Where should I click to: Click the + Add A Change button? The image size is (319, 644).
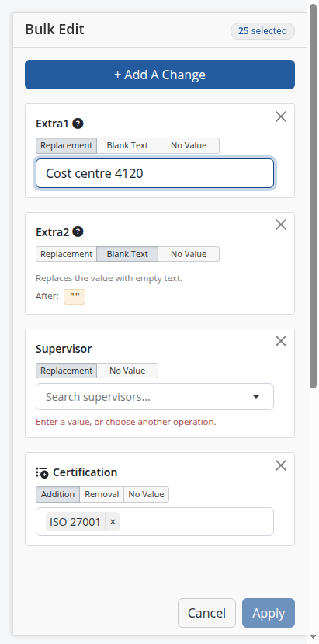coord(160,75)
